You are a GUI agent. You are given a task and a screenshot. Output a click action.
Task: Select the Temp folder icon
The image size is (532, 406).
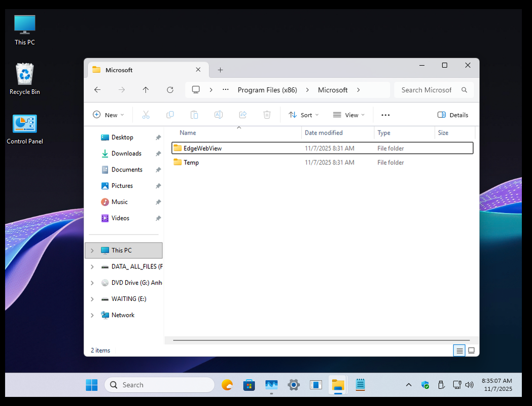point(178,162)
